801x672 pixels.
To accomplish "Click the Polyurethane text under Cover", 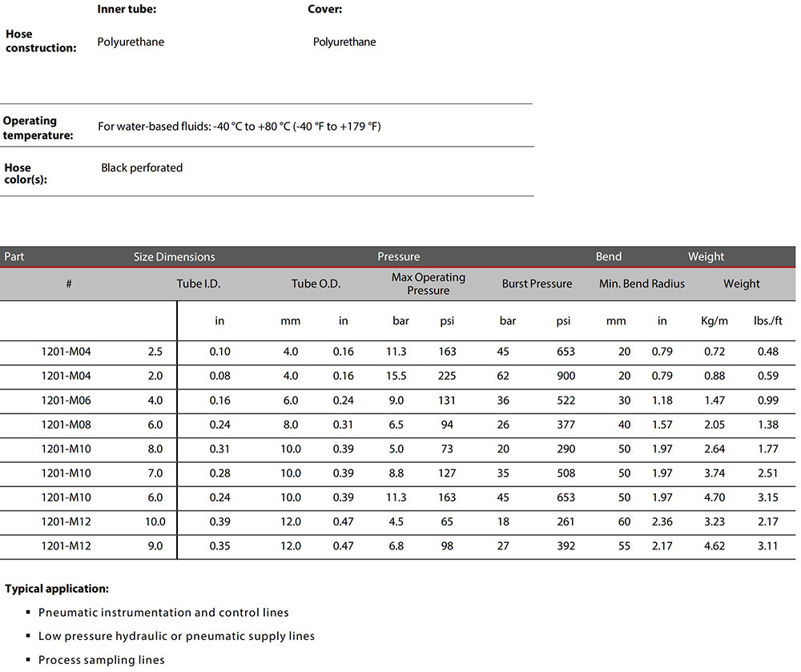I will (x=344, y=42).
